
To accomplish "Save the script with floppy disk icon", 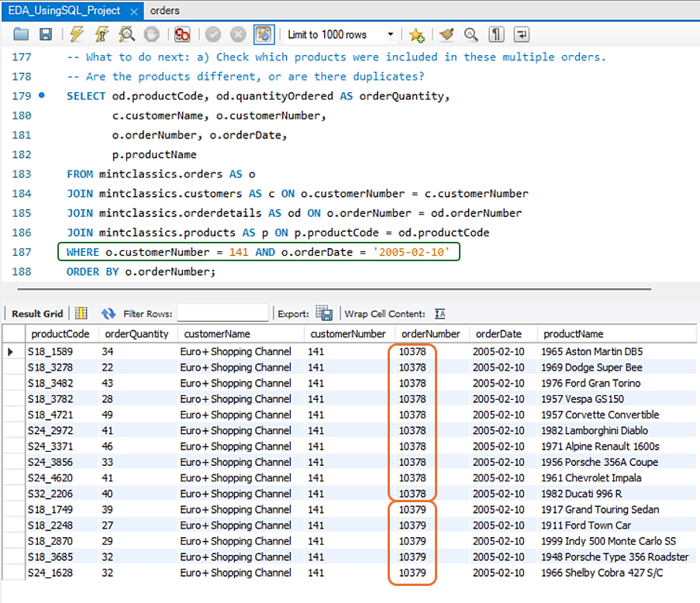I will (x=46, y=34).
